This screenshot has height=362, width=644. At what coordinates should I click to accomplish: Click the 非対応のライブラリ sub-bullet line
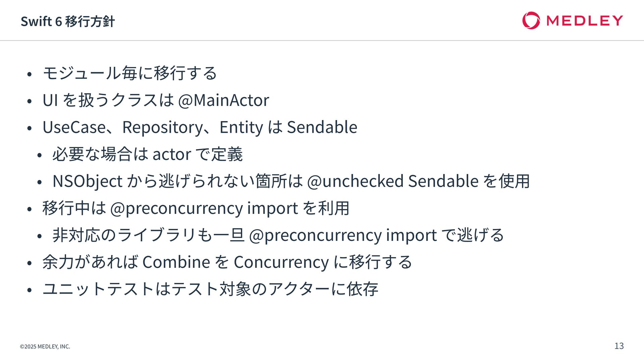pos(278,235)
